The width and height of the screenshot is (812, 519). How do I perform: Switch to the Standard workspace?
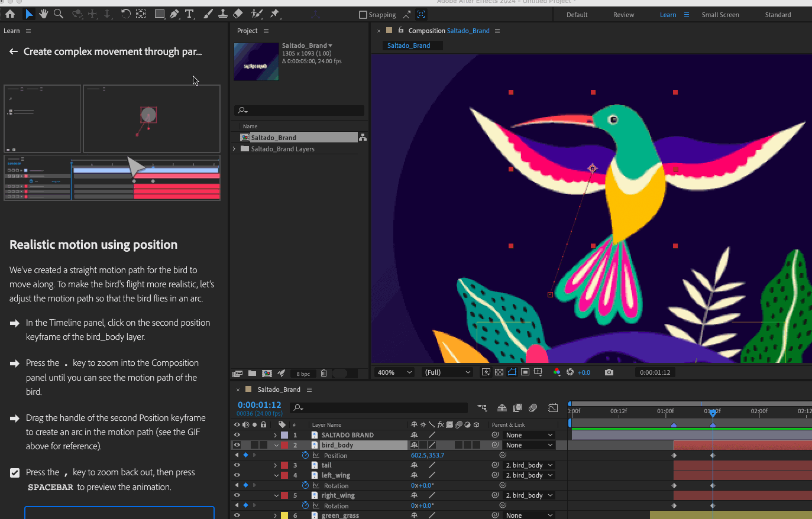click(778, 15)
